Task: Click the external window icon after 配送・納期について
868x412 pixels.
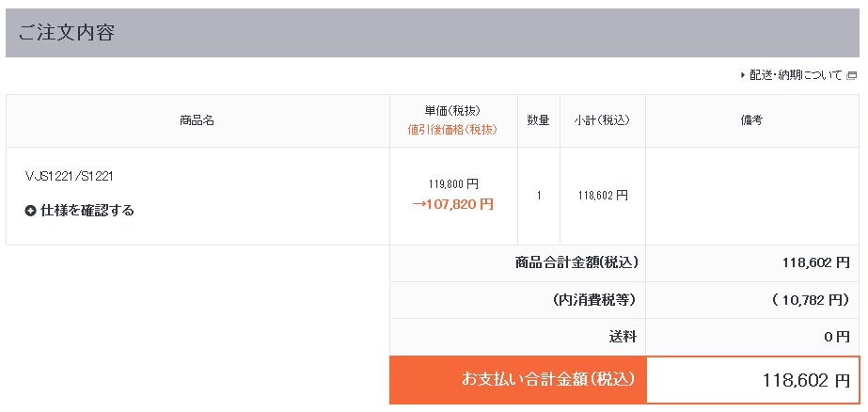Action: pyautogui.click(x=851, y=75)
